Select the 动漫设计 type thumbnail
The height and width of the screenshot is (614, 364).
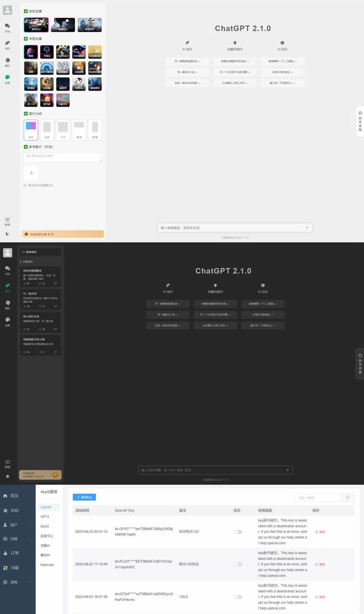point(63,25)
